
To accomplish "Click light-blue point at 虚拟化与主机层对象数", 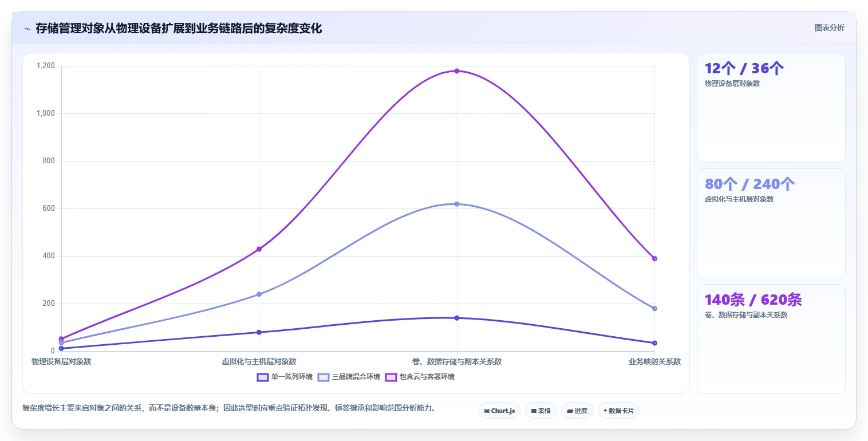I will pos(259,294).
